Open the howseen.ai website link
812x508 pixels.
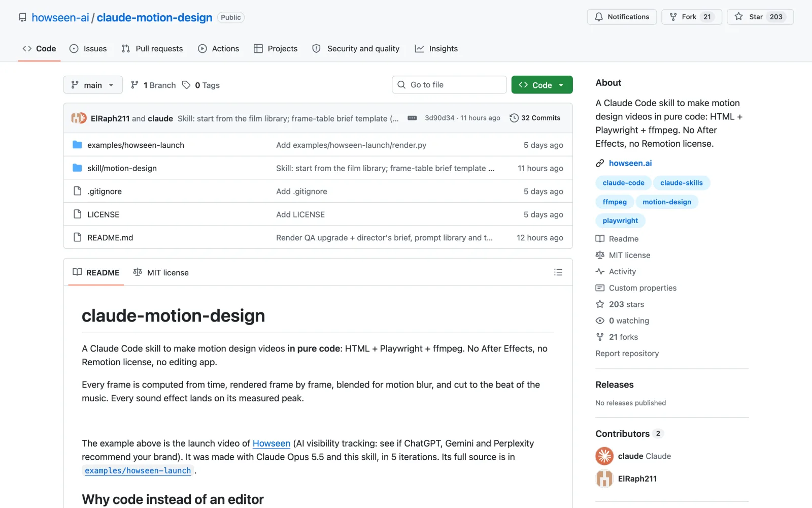(x=630, y=163)
